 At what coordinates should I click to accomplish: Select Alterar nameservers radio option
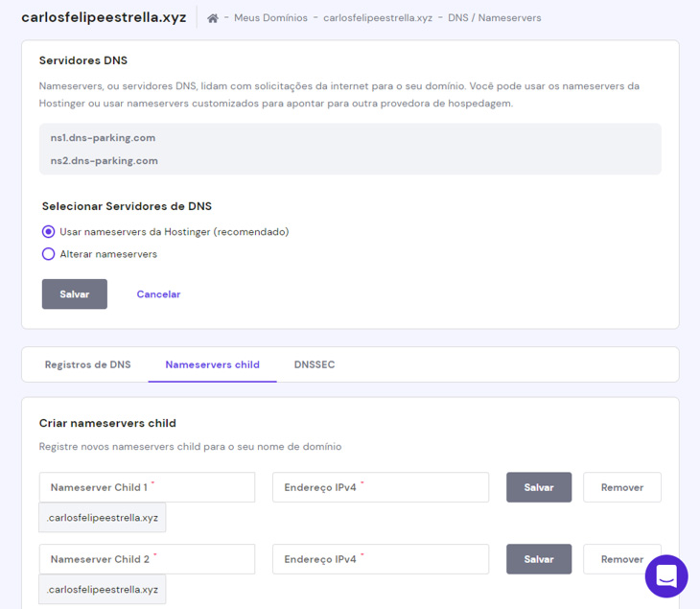48,254
